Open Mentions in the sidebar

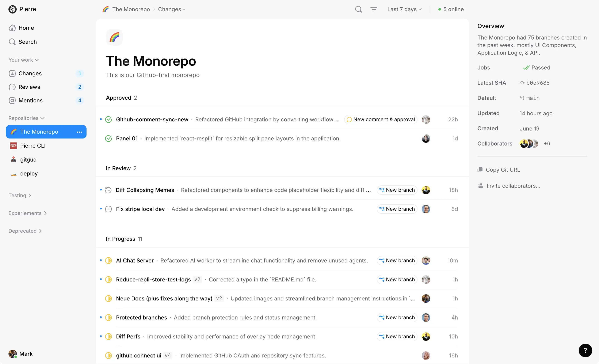coord(31,100)
